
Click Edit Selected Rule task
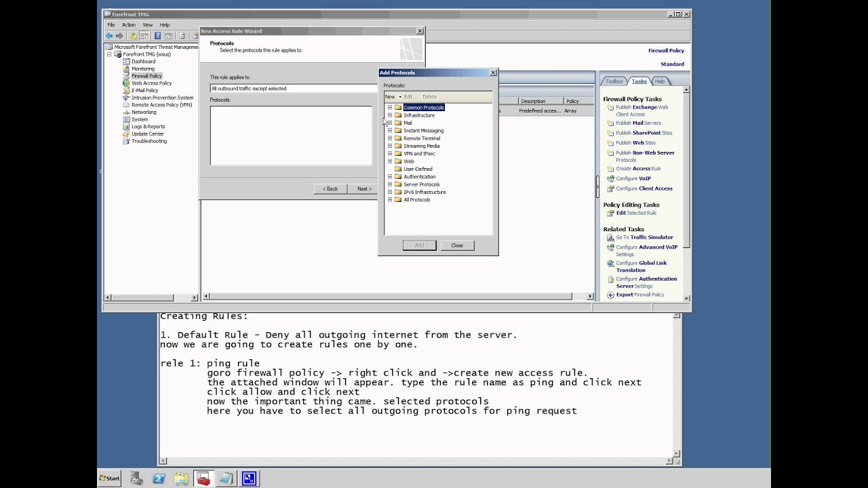pyautogui.click(x=636, y=213)
